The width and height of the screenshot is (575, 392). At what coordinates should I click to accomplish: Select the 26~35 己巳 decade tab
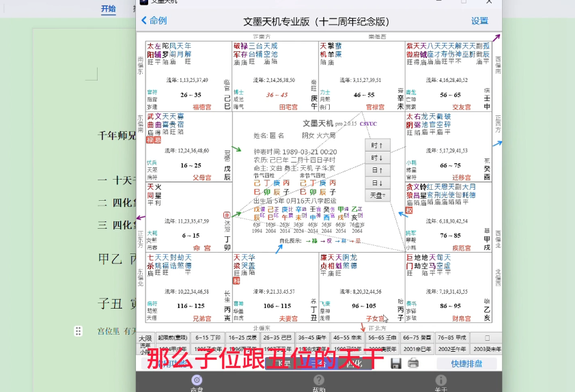click(x=277, y=338)
